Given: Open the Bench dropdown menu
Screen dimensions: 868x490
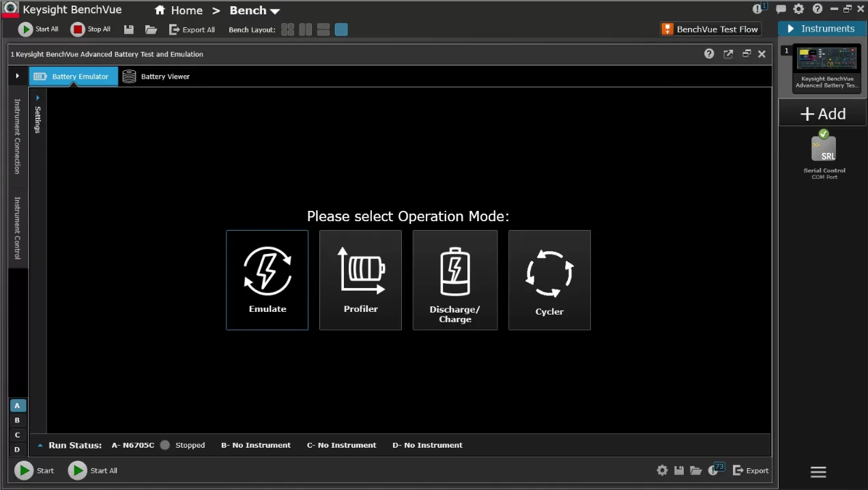Looking at the screenshot, I should (x=255, y=10).
